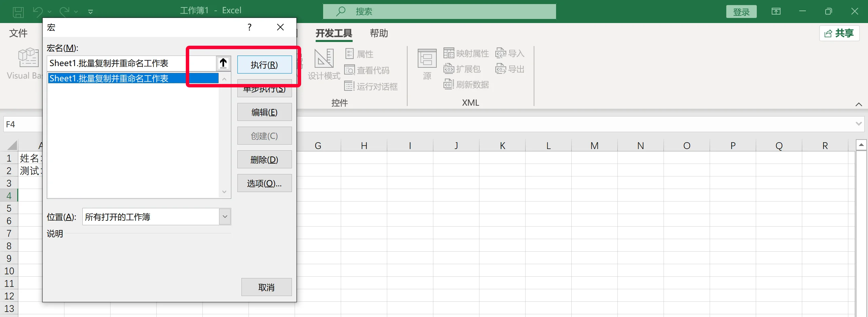Open the 帮助 ribbon tab
Viewport: 868px width, 317px height.
pyautogui.click(x=379, y=34)
